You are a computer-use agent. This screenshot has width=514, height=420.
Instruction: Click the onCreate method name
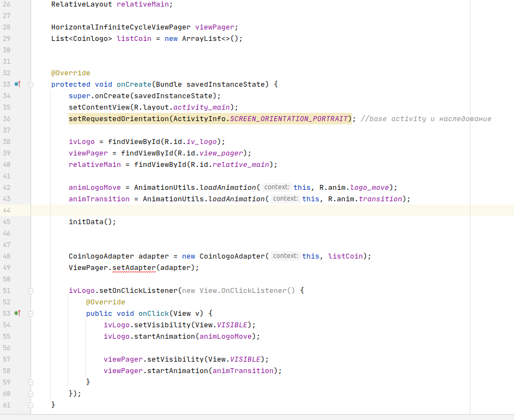tap(134, 85)
